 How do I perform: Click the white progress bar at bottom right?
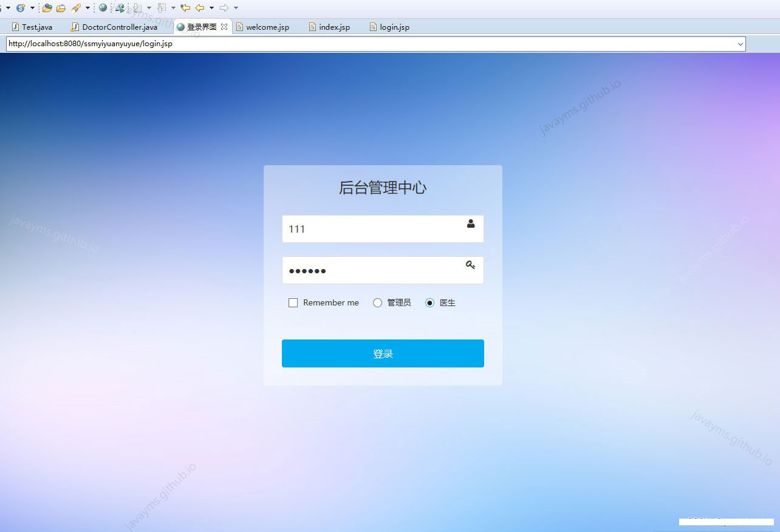coord(726,522)
